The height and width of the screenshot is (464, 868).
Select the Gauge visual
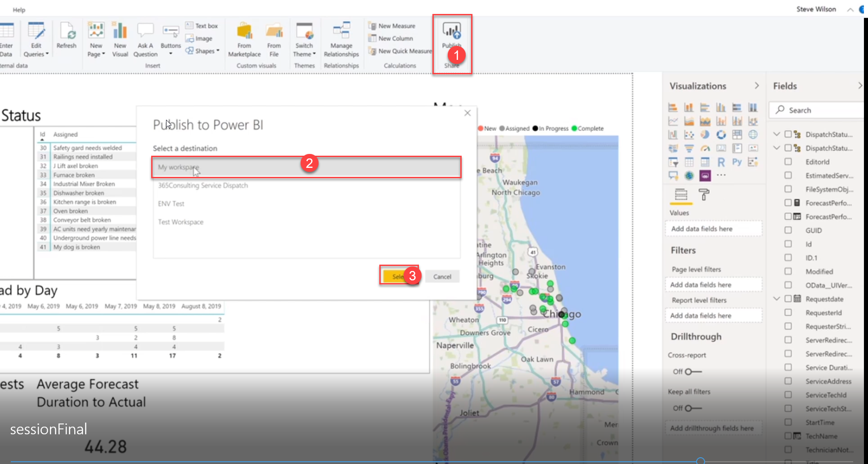coord(705,148)
